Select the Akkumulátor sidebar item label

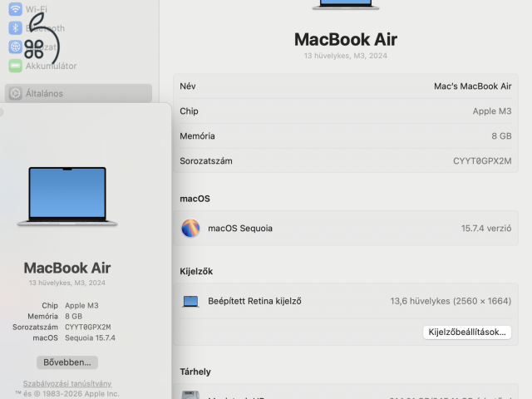point(52,66)
